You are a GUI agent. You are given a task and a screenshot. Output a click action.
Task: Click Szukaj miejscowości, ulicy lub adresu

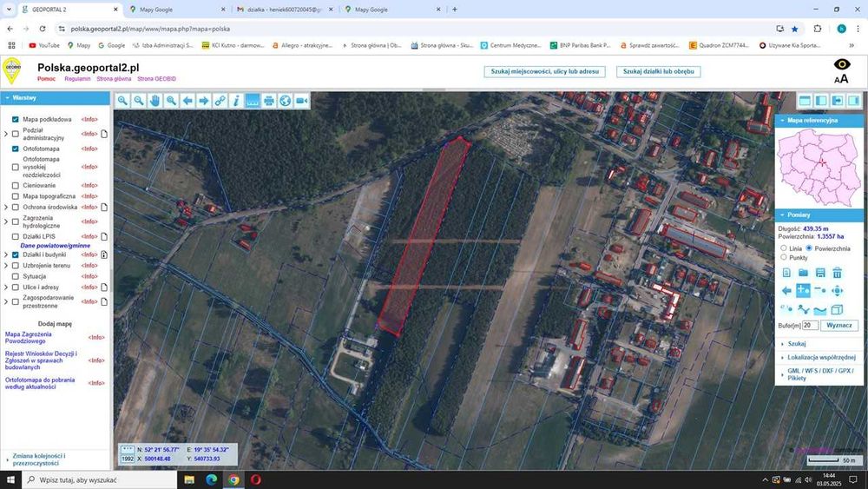545,71
